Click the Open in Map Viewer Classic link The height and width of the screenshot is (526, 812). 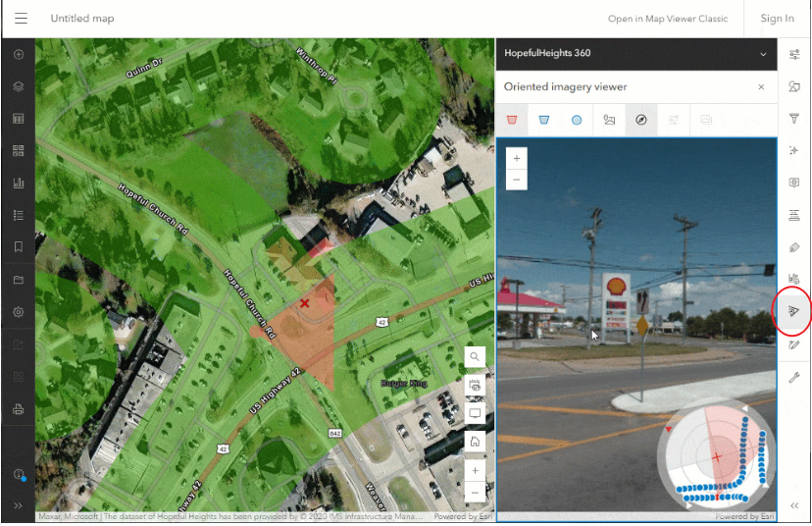click(668, 19)
